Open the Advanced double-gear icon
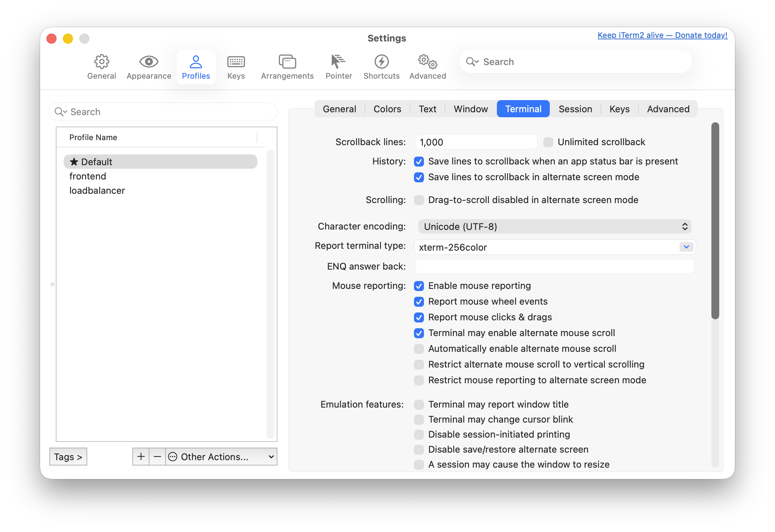Viewport: 775px width, 532px height. 428,62
